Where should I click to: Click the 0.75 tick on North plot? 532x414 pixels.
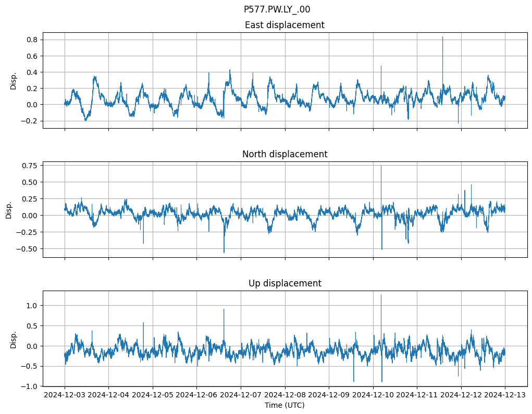(32, 166)
